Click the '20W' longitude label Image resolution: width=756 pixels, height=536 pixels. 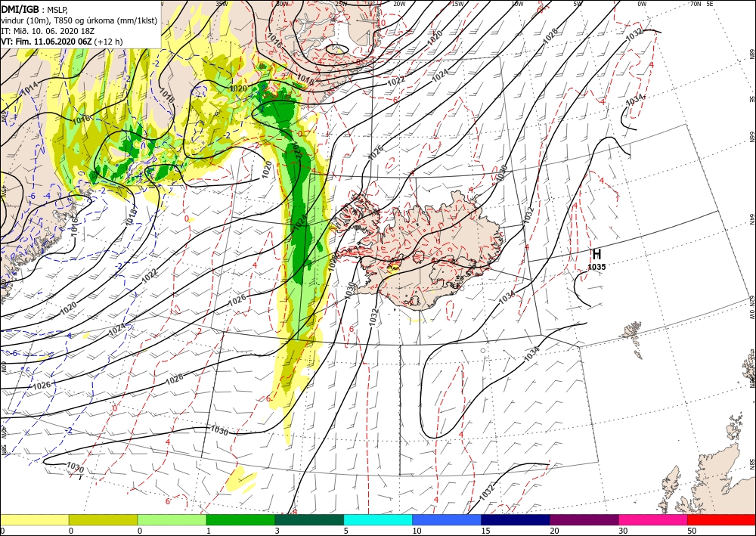click(399, 4)
